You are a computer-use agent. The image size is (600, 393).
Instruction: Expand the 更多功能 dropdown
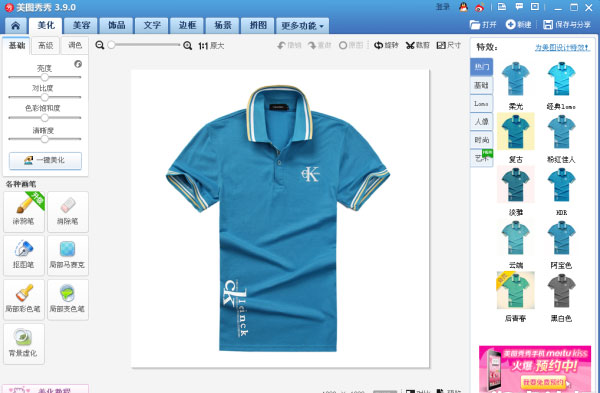point(302,26)
